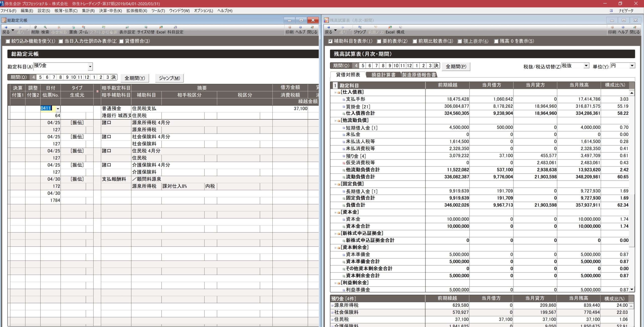This screenshot has width=644, height=327.
Task: Click the down arrow of the trial balance scrollbar
Action: [632, 290]
